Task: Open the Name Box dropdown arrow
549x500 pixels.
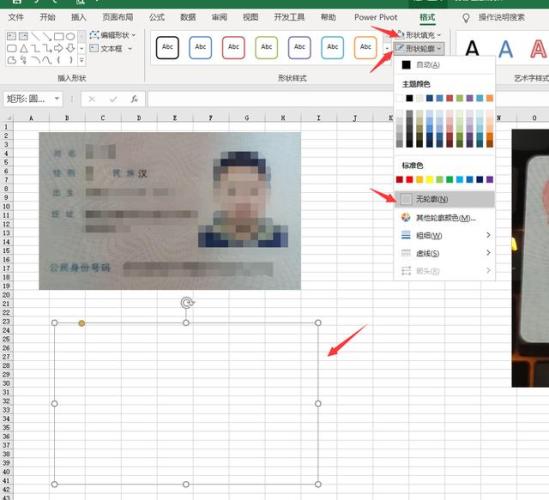Action: 57,99
